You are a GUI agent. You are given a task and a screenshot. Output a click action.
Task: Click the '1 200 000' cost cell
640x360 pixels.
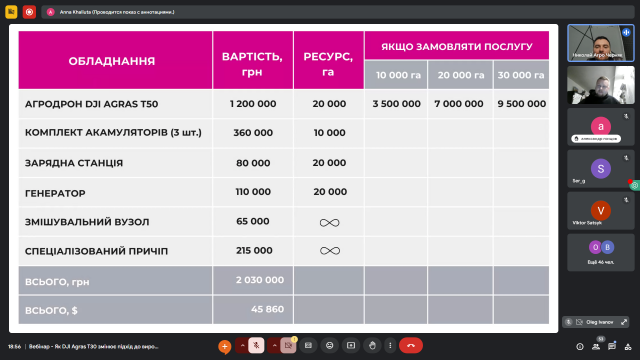[253, 104]
